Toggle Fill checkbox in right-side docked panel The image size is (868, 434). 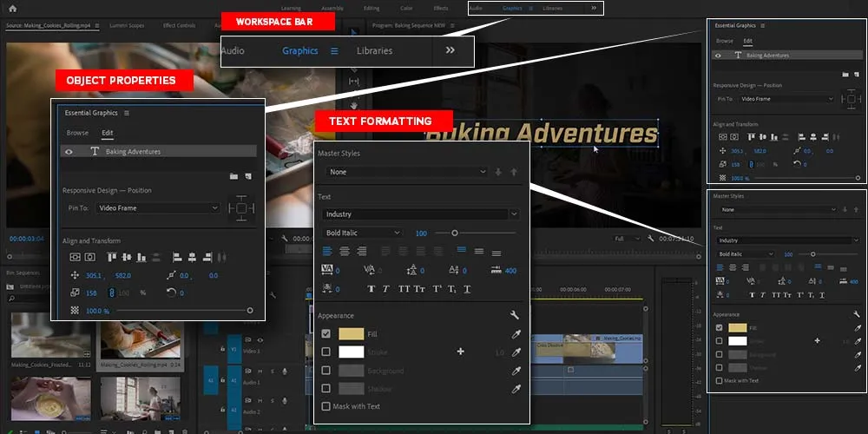719,328
